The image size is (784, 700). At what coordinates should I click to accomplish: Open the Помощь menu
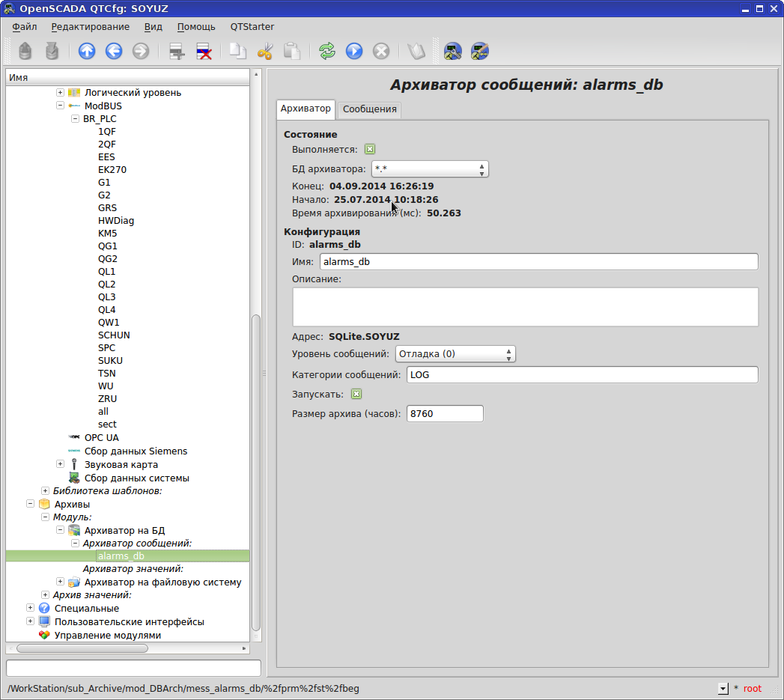[x=196, y=26]
